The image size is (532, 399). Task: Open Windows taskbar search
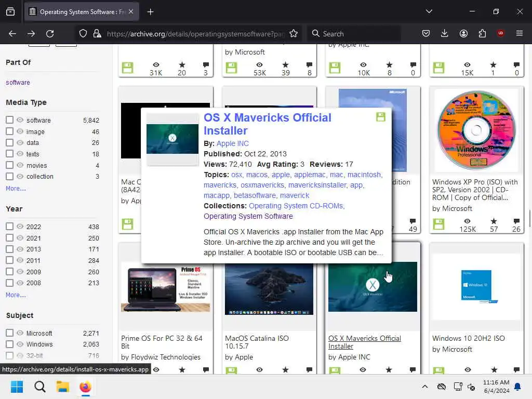39,387
